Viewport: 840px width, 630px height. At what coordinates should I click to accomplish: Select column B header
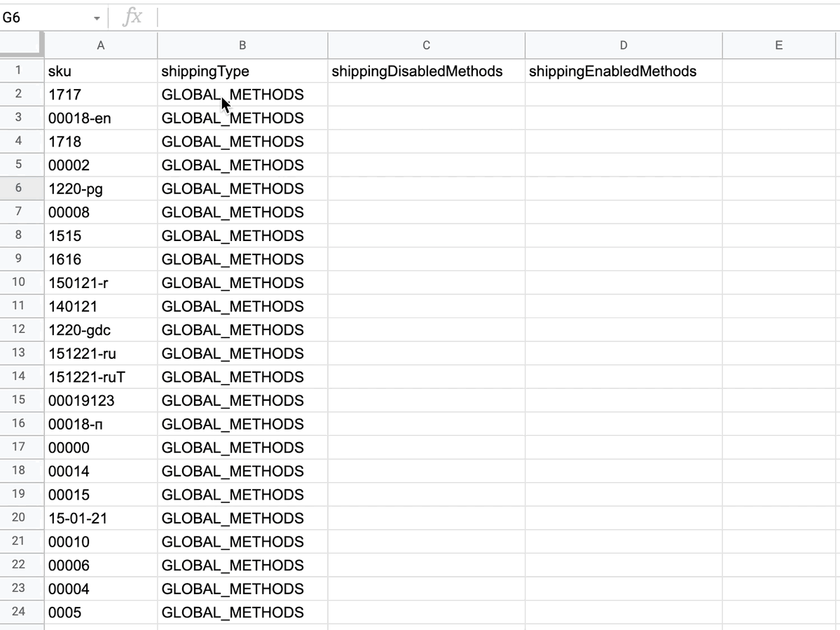[x=242, y=46]
